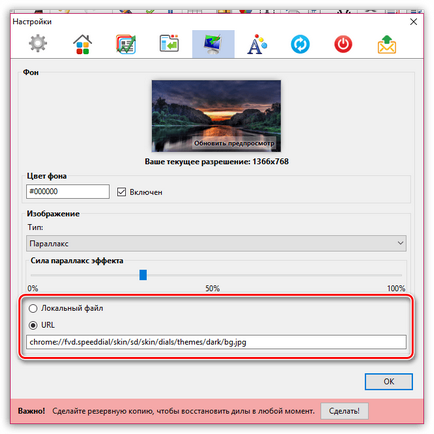This screenshot has height=434, width=434.
Task: Expand the Параллакс type dropdown
Action: tap(216, 243)
